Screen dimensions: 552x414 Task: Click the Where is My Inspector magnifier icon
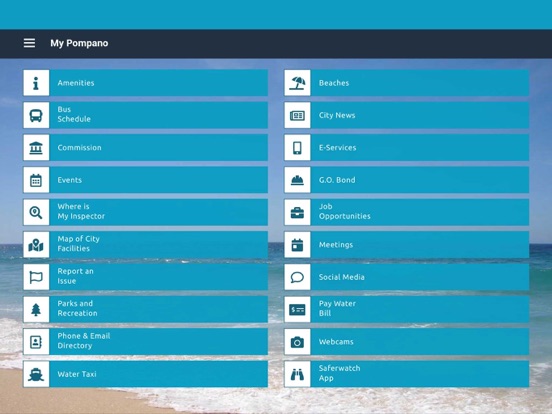point(36,213)
